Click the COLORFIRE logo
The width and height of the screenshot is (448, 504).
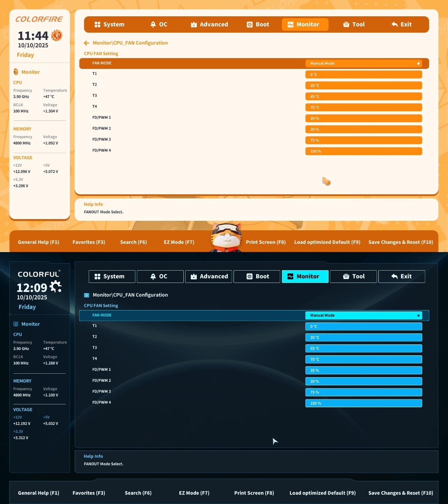pos(39,19)
